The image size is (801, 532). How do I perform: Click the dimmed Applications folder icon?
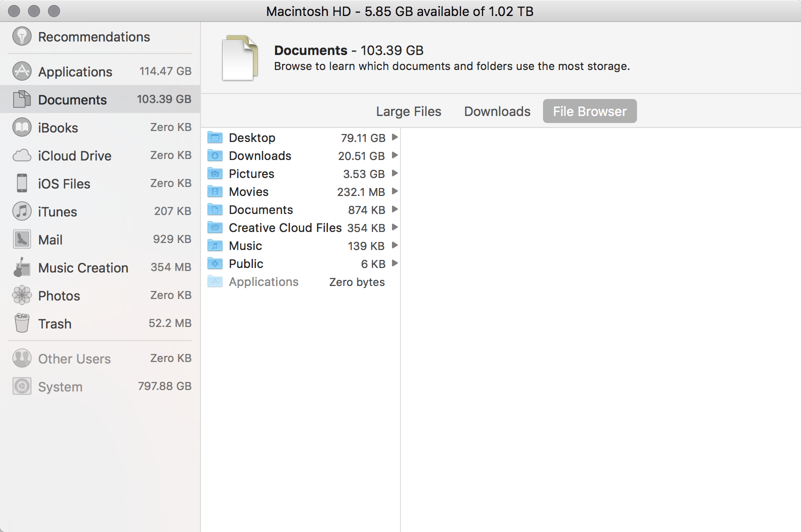(x=215, y=281)
